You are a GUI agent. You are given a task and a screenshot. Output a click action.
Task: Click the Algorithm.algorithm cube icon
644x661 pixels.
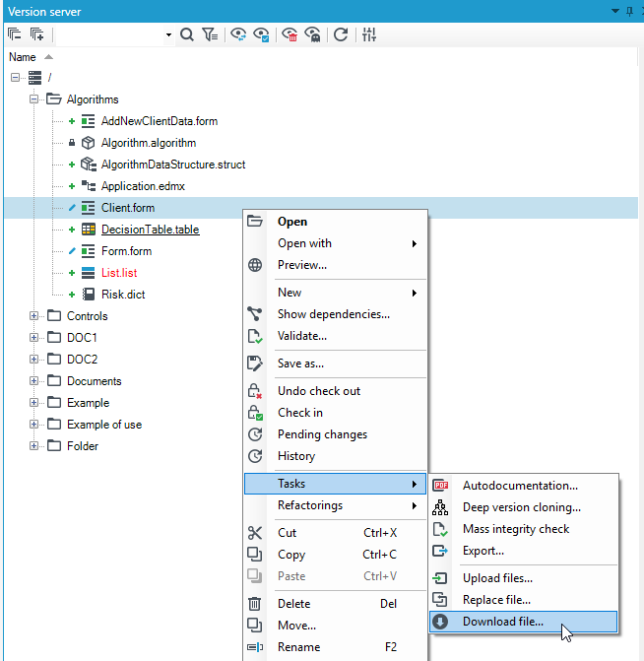click(x=88, y=143)
